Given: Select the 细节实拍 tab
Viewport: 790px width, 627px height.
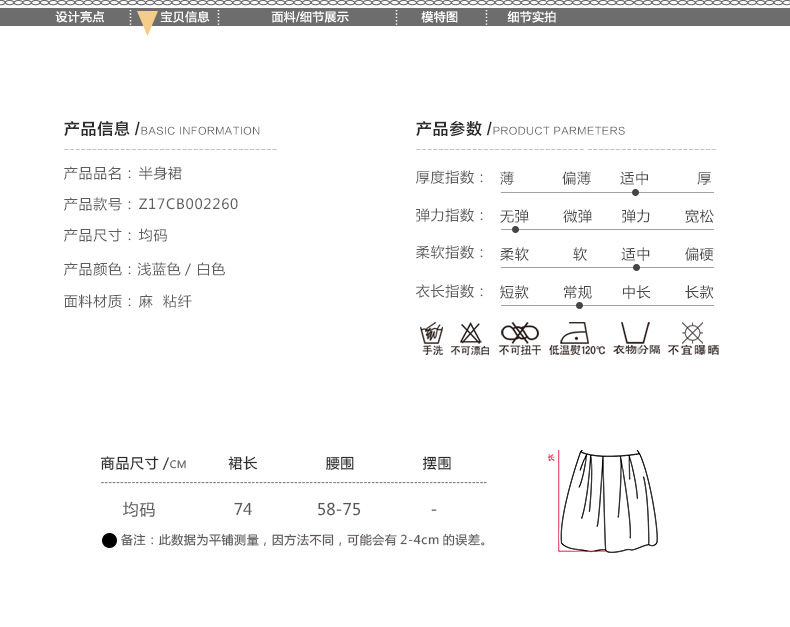Looking at the screenshot, I should tap(531, 17).
